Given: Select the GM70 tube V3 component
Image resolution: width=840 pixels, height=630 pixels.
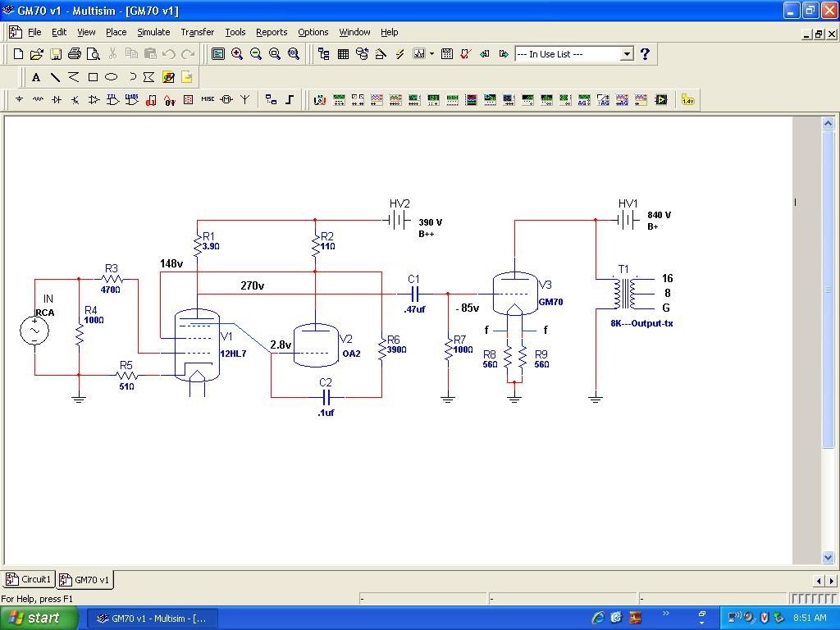Looking at the screenshot, I should (515, 294).
